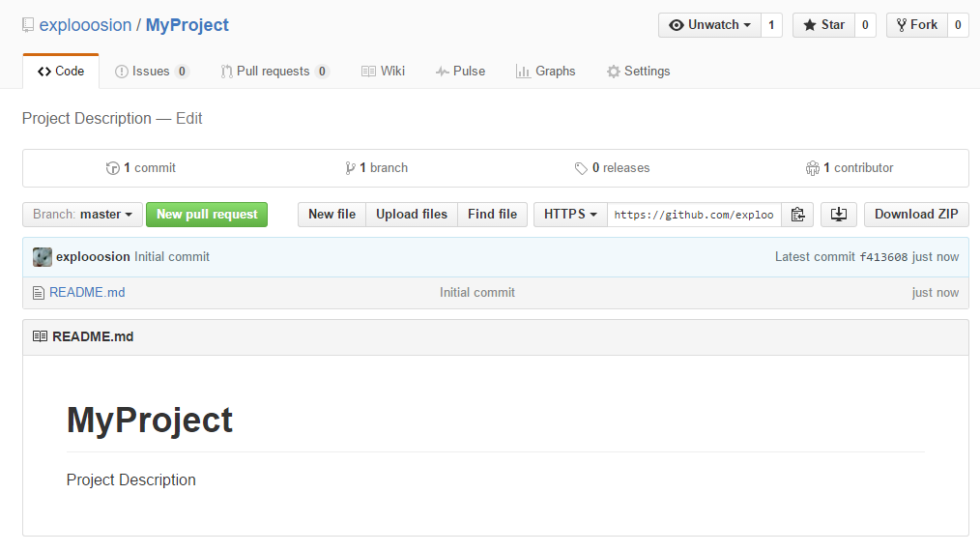View the Graphs tab
Screen dimensions: 980x552
click(x=546, y=72)
